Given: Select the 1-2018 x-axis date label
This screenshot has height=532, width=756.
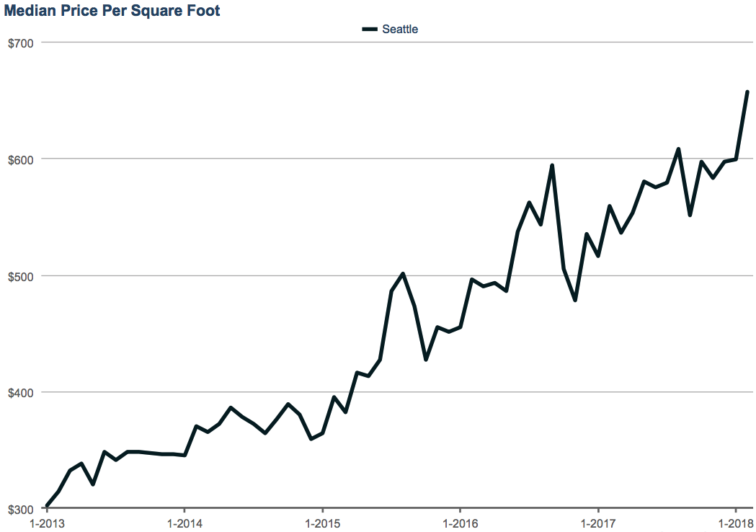Looking at the screenshot, I should tap(734, 523).
